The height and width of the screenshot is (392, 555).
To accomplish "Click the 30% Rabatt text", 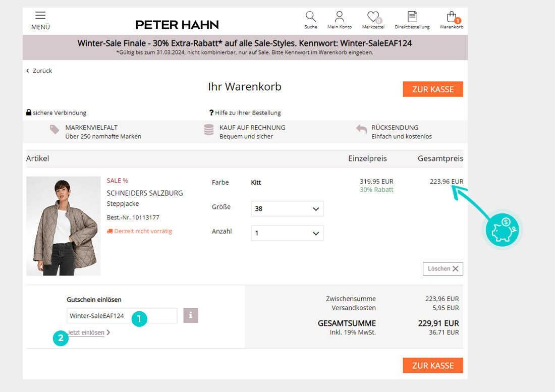I will click(x=376, y=190).
